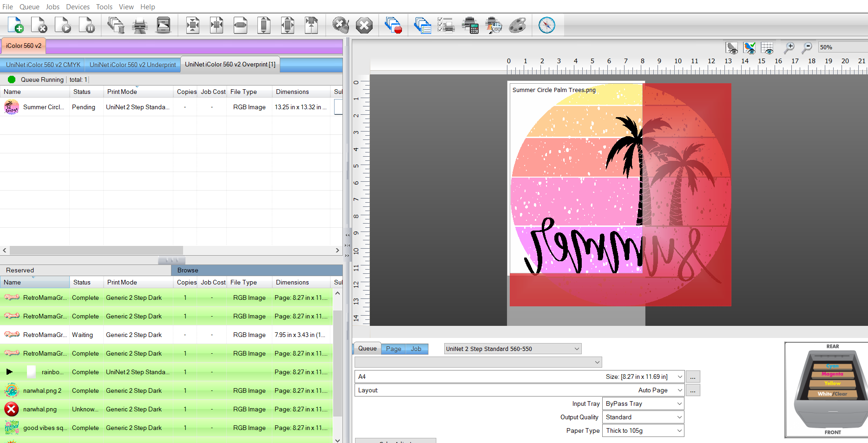Switch to the UniNet iColor 560 v2 CMYK tab
Screen dimensions: 868x443
coord(42,65)
